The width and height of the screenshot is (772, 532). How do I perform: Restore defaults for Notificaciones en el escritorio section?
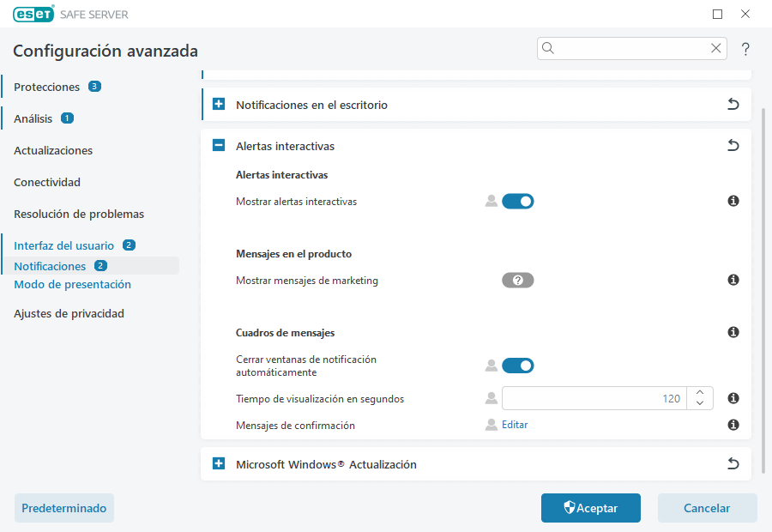pos(733,103)
